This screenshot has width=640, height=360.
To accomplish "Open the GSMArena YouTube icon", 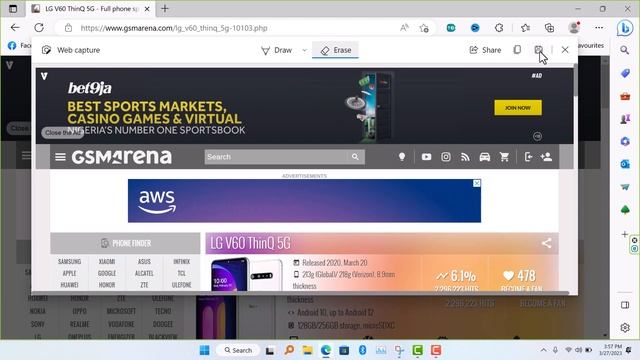I will (x=426, y=157).
